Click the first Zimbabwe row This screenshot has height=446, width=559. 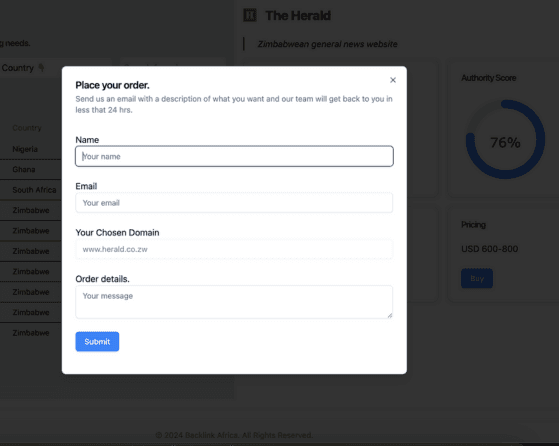(x=31, y=210)
